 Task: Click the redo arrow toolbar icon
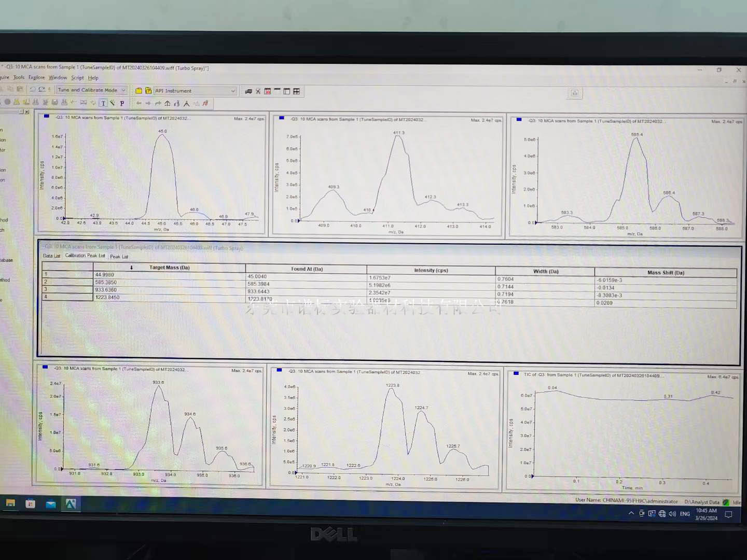[x=42, y=90]
